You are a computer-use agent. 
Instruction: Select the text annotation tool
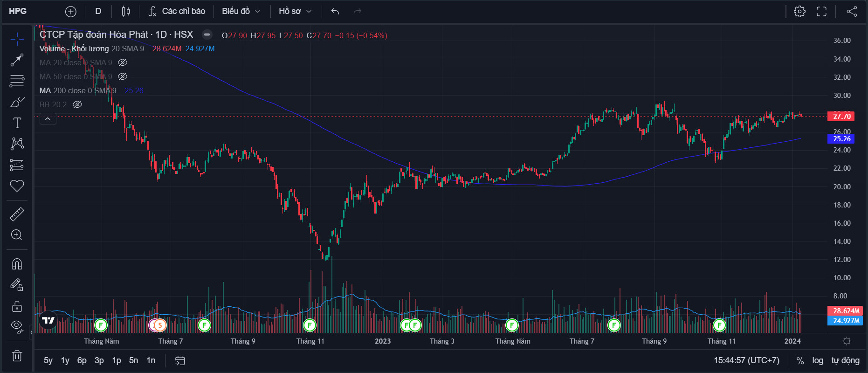coord(17,123)
